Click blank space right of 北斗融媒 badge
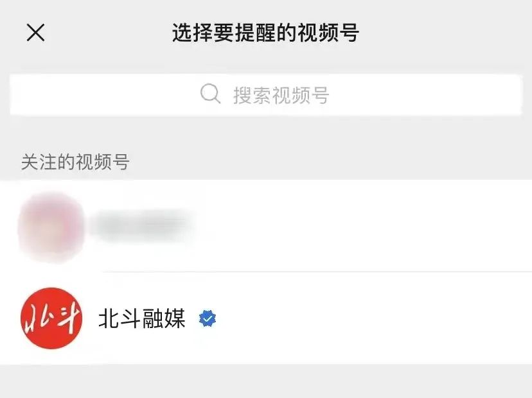The height and width of the screenshot is (398, 532). pos(373,318)
